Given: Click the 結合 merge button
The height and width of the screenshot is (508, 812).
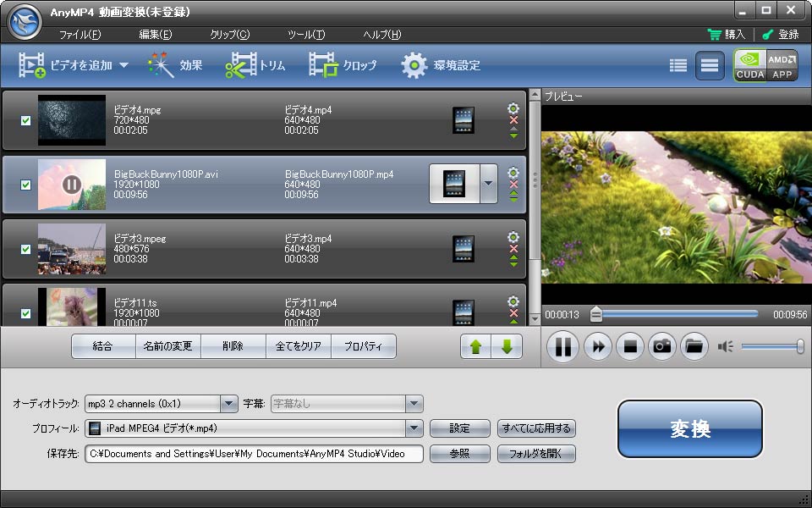Looking at the screenshot, I should tap(102, 346).
